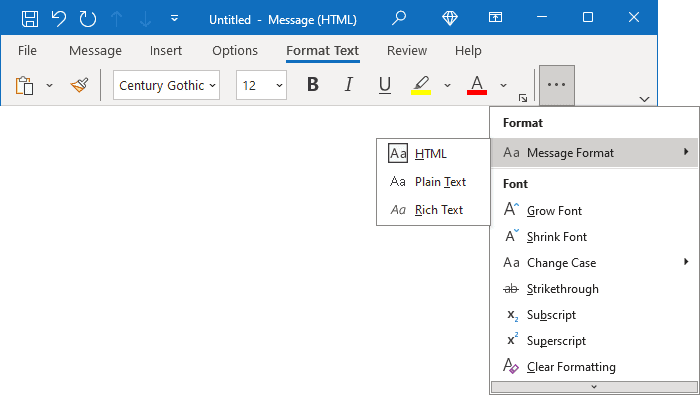The image size is (700, 395).
Task: Open Customize Quick Access Toolbar dropdown
Action: coord(175,18)
